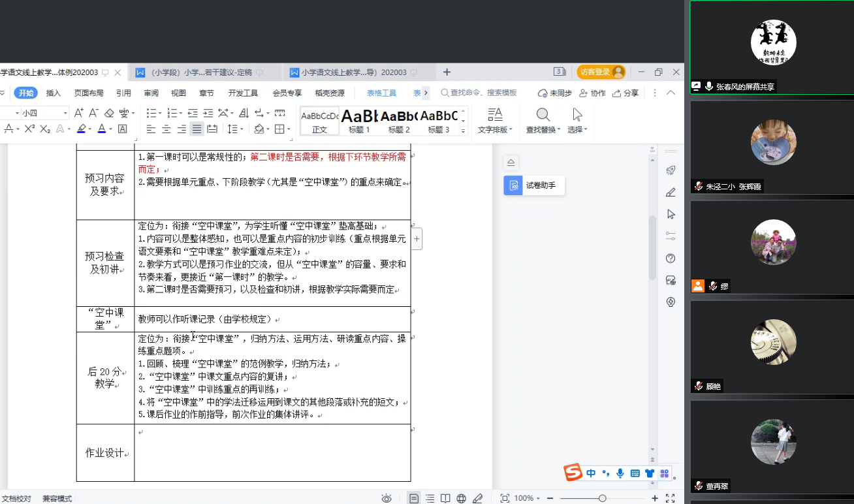Click the table add-column plus handle
Image resolution: width=854 pixels, height=504 pixels.
(417, 239)
